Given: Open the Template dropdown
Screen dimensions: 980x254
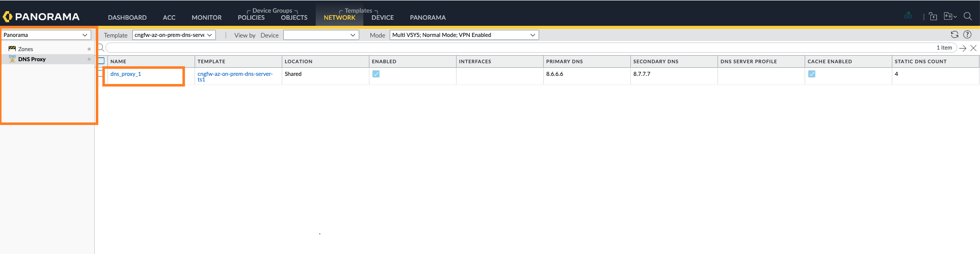Looking at the screenshot, I should point(174,35).
